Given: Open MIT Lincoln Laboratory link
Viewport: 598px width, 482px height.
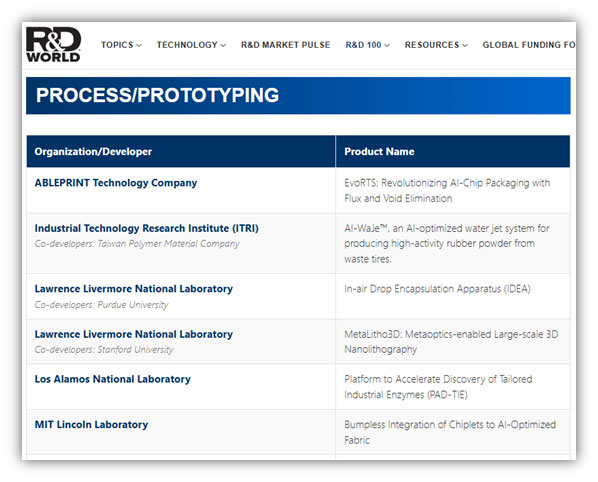Looking at the screenshot, I should (x=91, y=424).
